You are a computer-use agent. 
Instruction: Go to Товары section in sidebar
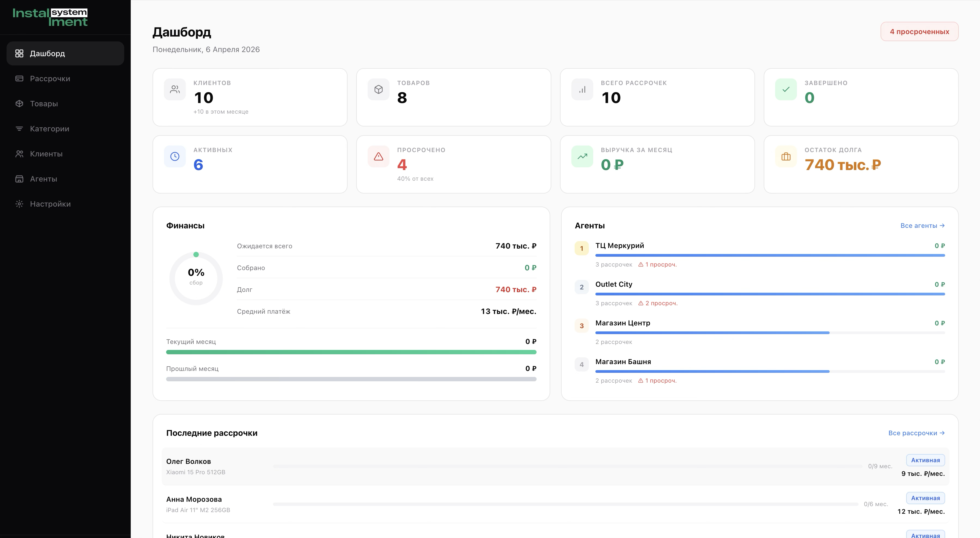44,104
